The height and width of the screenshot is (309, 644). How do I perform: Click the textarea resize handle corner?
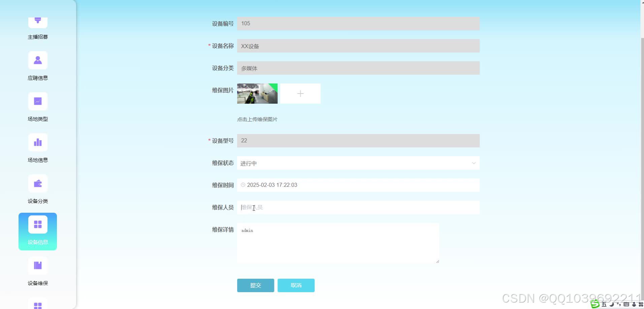437,261
